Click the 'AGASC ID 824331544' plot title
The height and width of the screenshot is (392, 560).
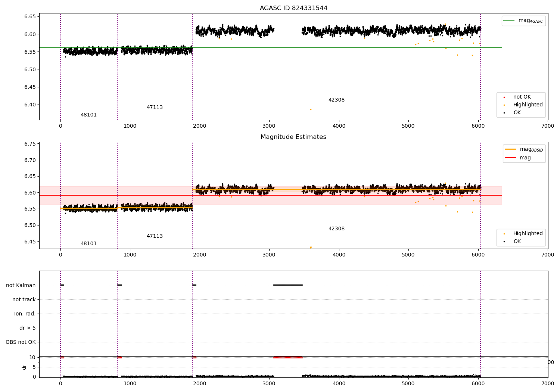293,8
